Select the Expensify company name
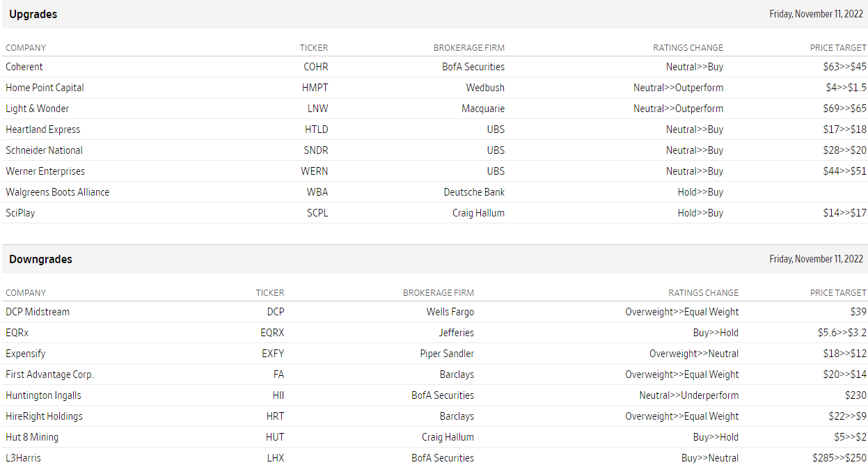The width and height of the screenshot is (868, 465). pyautogui.click(x=26, y=354)
